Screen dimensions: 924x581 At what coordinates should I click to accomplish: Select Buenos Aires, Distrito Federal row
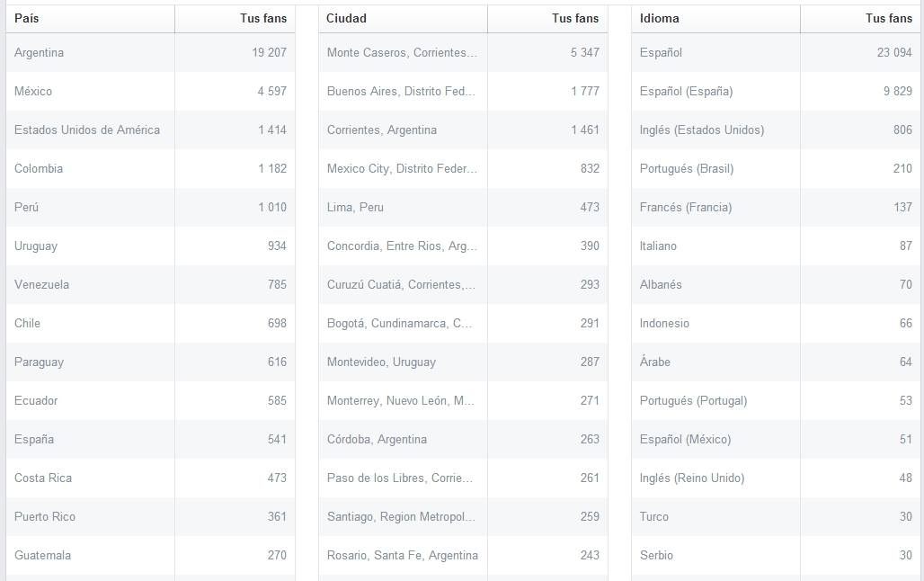(401, 91)
